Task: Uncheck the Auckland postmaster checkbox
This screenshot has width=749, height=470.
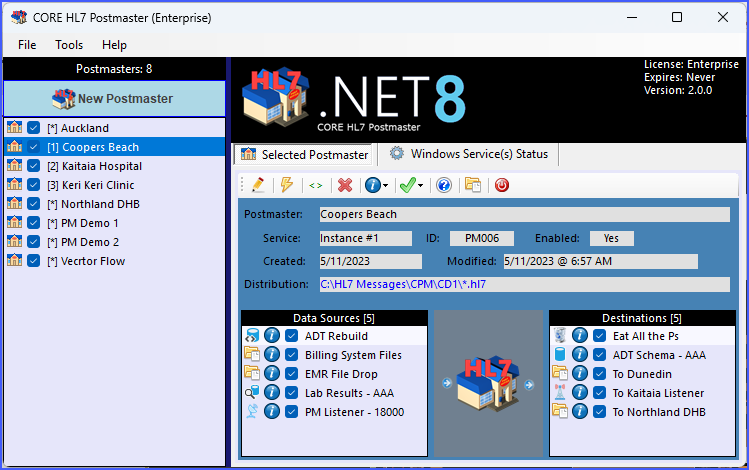Action: tap(34, 128)
